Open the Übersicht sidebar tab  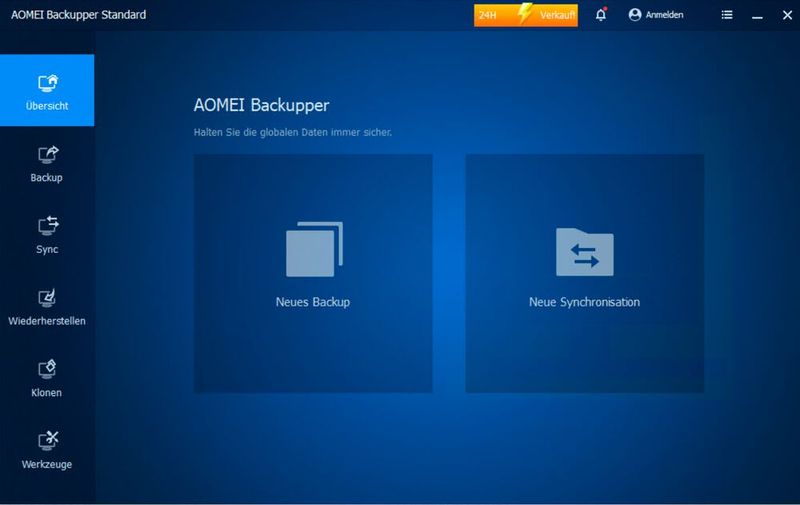click(x=47, y=90)
